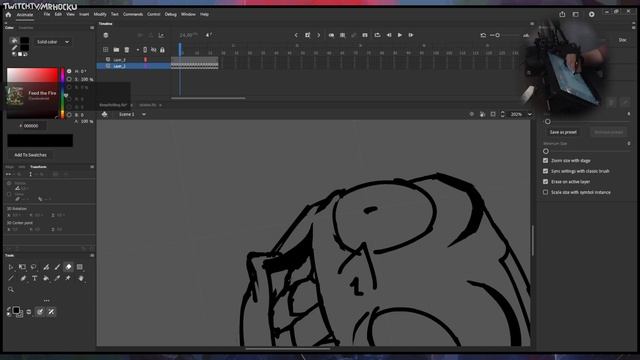The width and height of the screenshot is (640, 360).
Task: Open the Modify menu
Action: (100, 14)
